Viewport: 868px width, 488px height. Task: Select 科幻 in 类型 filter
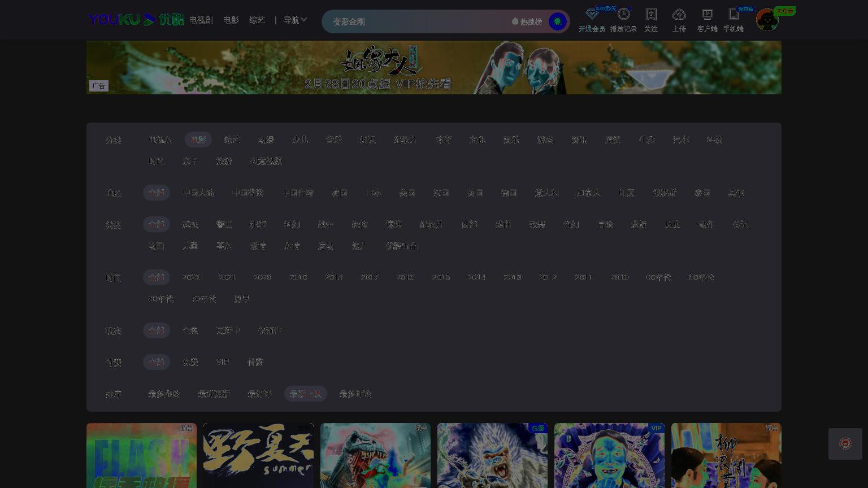tap(292, 224)
